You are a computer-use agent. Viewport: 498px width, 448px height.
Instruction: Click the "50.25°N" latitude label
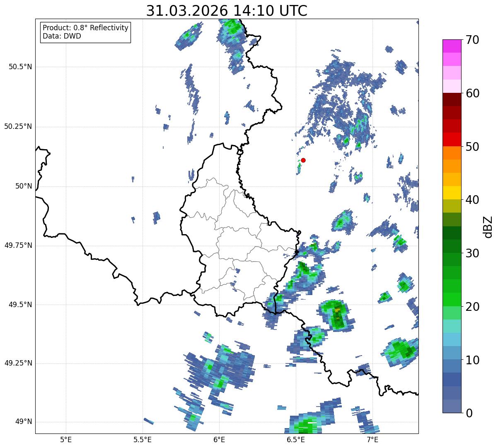[x=18, y=126]
